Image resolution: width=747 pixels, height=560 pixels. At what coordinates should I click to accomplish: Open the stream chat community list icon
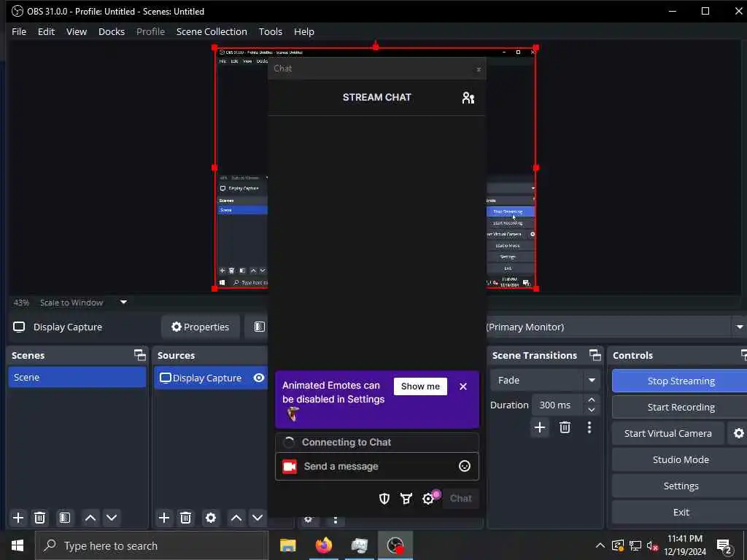(468, 98)
